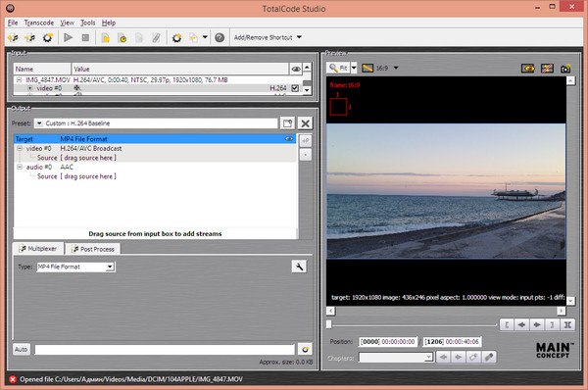The width and height of the screenshot is (588, 390).
Task: Collapse the output audio #0 node
Action: coord(20,168)
